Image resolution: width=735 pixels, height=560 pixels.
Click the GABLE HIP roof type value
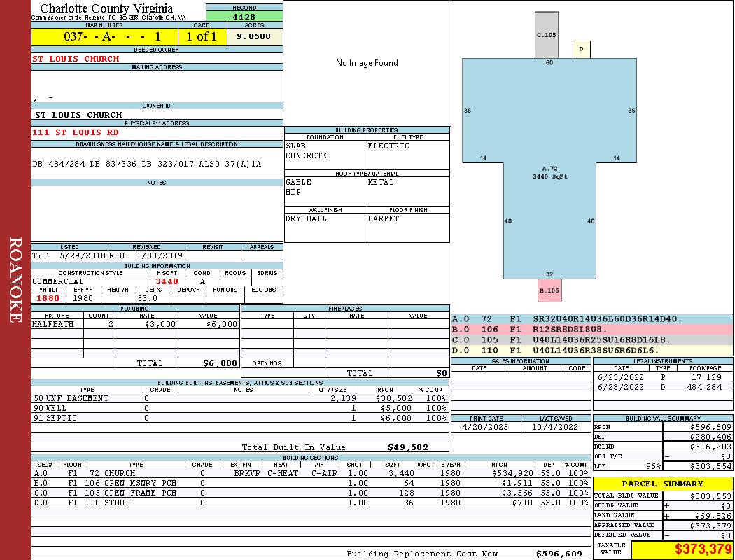click(299, 187)
